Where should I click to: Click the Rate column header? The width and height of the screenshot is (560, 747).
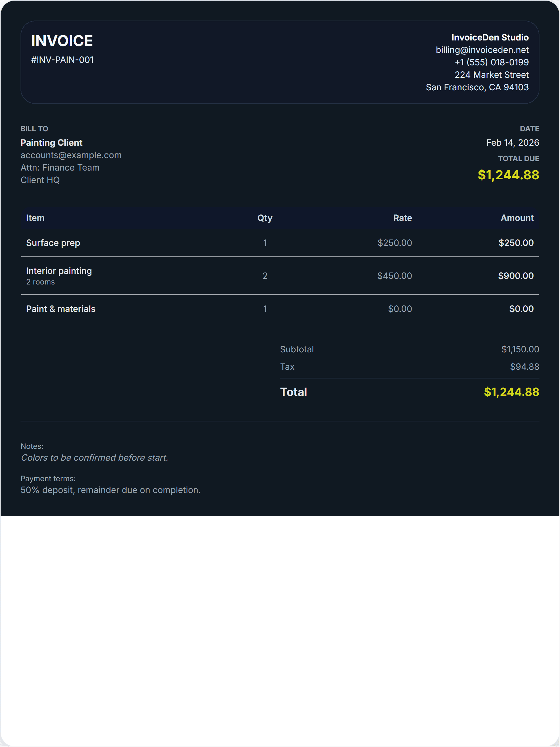(x=402, y=218)
